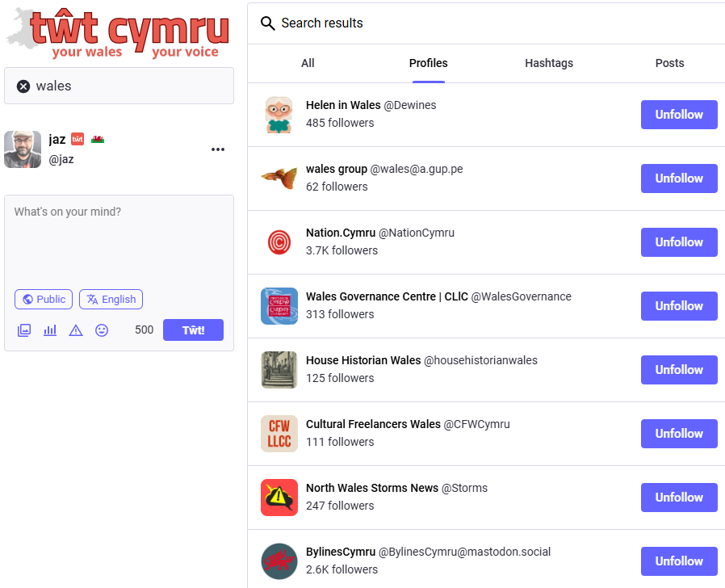Select the All results tab
Viewport: 725px width, 588px height.
[x=308, y=63]
